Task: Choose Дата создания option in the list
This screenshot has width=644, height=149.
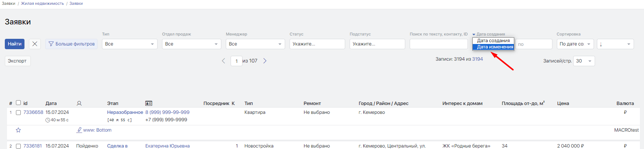Action: pos(493,41)
